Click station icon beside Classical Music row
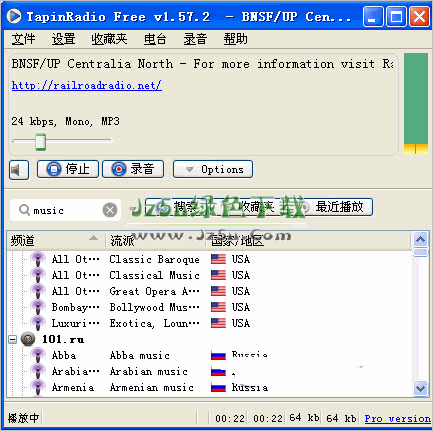 [38, 275]
